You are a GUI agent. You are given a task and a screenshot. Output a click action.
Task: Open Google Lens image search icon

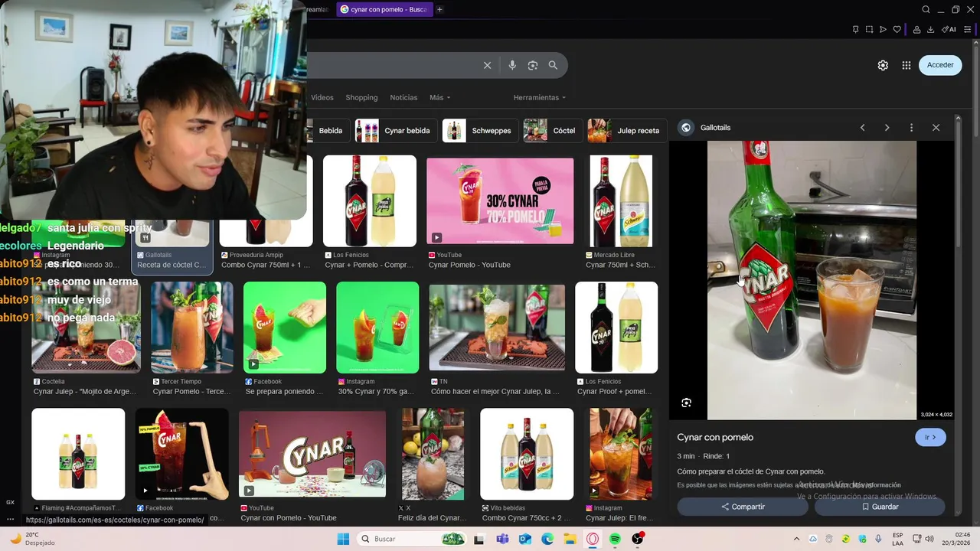533,66
